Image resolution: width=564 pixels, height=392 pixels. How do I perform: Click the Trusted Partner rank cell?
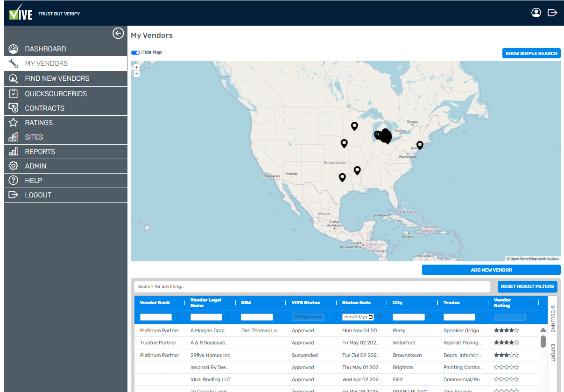(x=158, y=343)
